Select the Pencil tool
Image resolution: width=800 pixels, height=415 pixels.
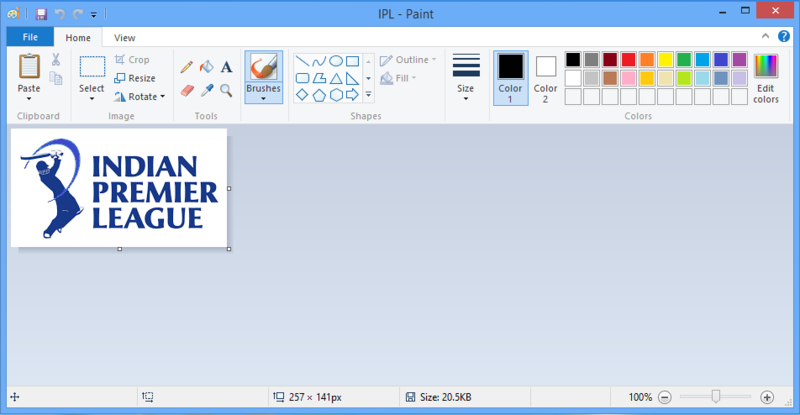(x=186, y=67)
